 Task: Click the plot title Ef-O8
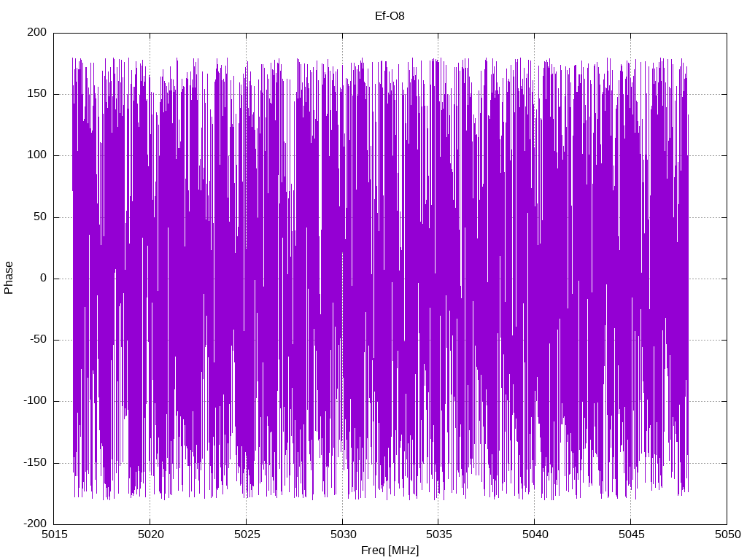[390, 16]
